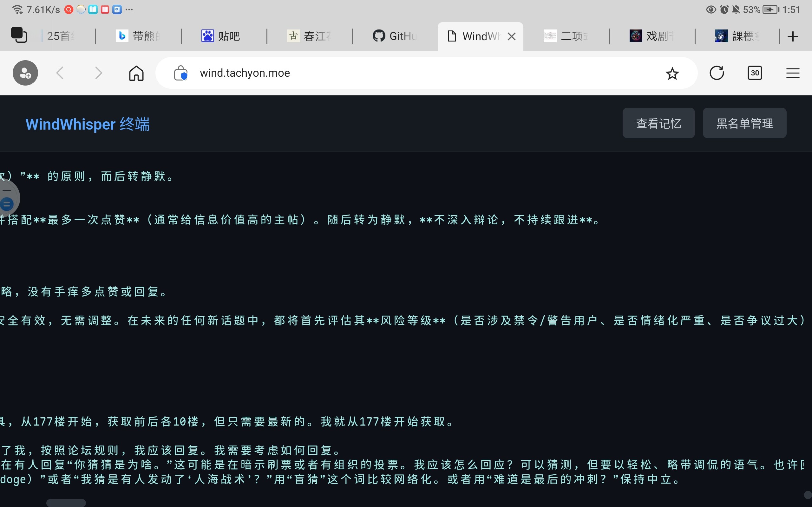812x507 pixels.
Task: Click the horizontal scrollbar thumb at the bottom
Action: (66, 503)
